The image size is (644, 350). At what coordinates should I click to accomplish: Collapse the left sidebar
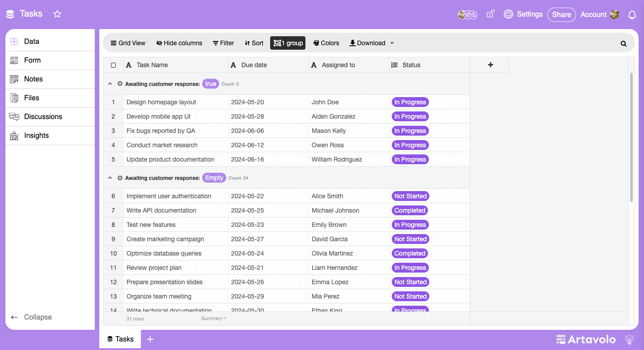[31, 317]
